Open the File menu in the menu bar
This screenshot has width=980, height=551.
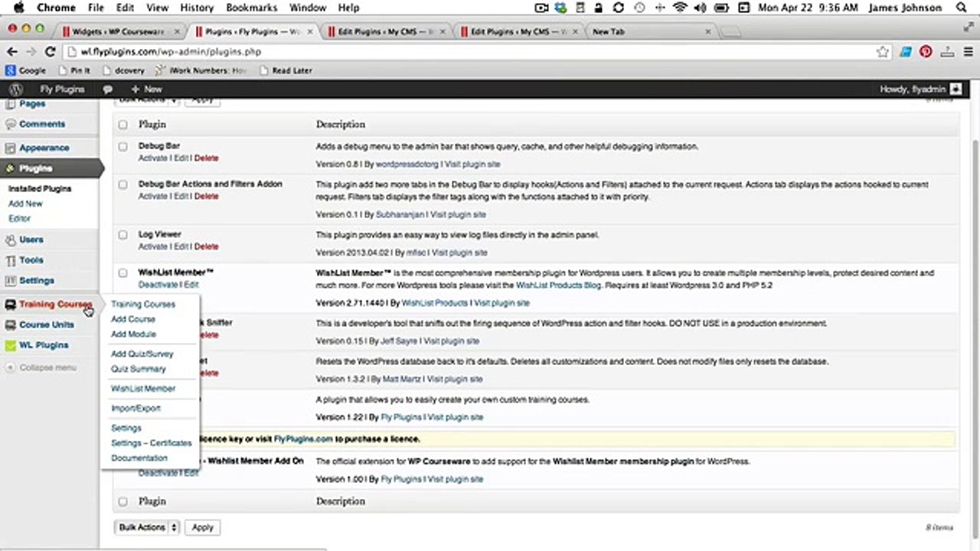coord(96,8)
